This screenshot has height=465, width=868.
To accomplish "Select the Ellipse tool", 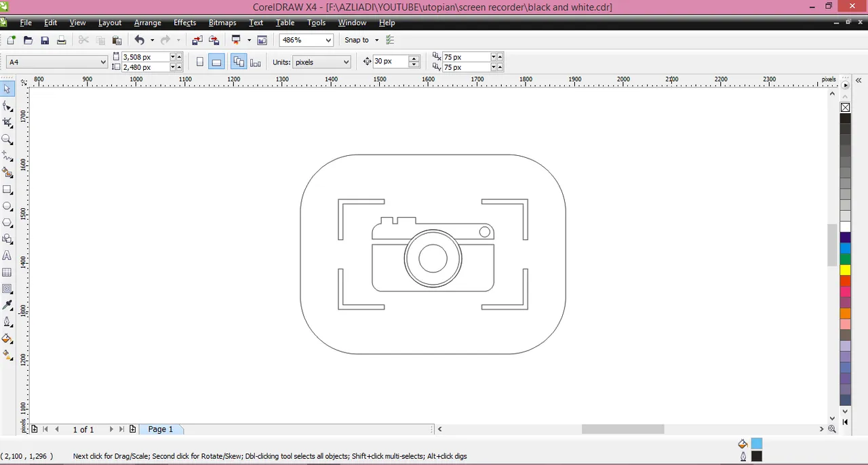I will coord(7,206).
